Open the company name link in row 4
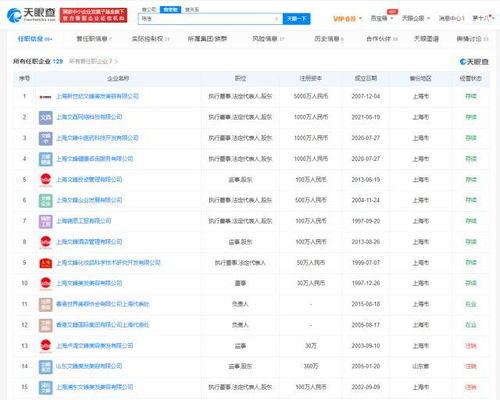Viewport: 500px width, 400px height. point(95,159)
